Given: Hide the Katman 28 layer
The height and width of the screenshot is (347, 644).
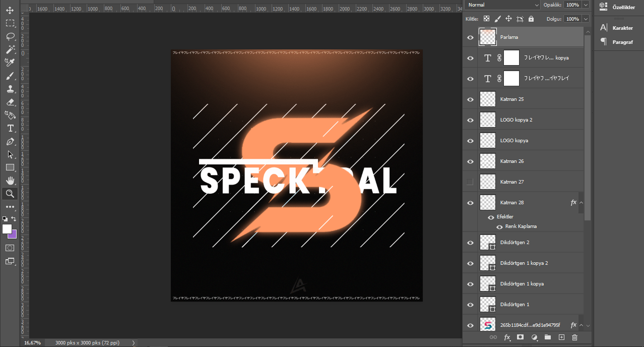Looking at the screenshot, I should 470,203.
